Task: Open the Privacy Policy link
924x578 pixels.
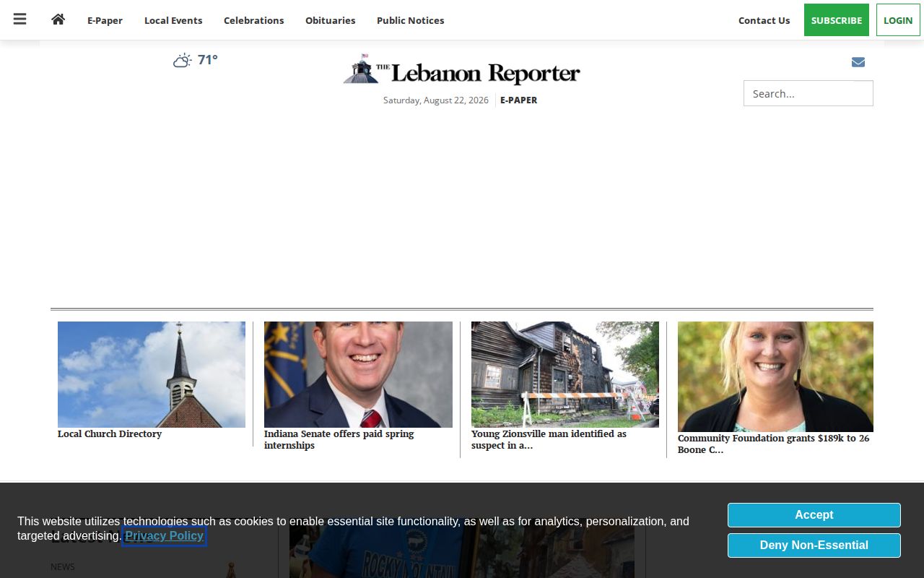Action: (x=164, y=536)
